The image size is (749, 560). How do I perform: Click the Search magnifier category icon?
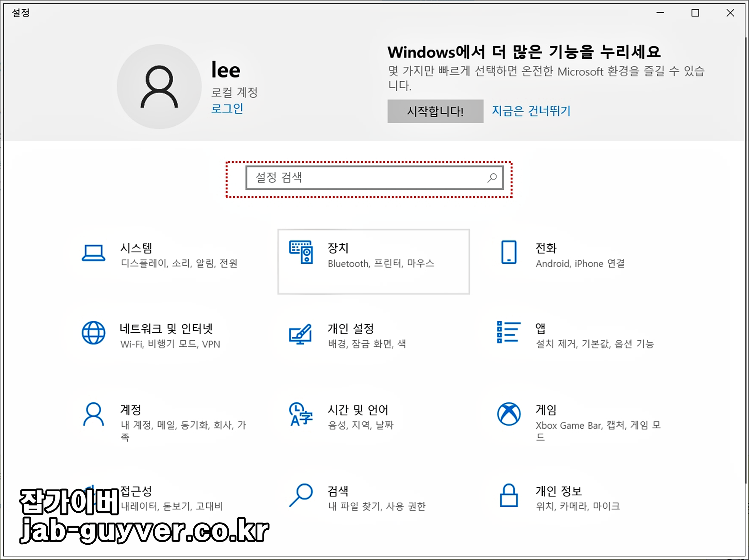click(301, 495)
